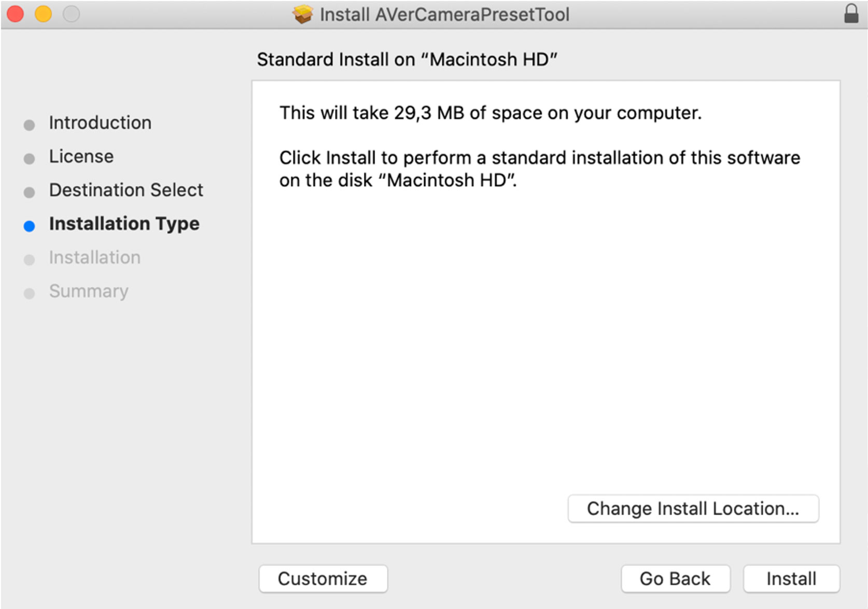Select the License step in sidebar
Viewport: 868px width, 609px height.
[81, 157]
